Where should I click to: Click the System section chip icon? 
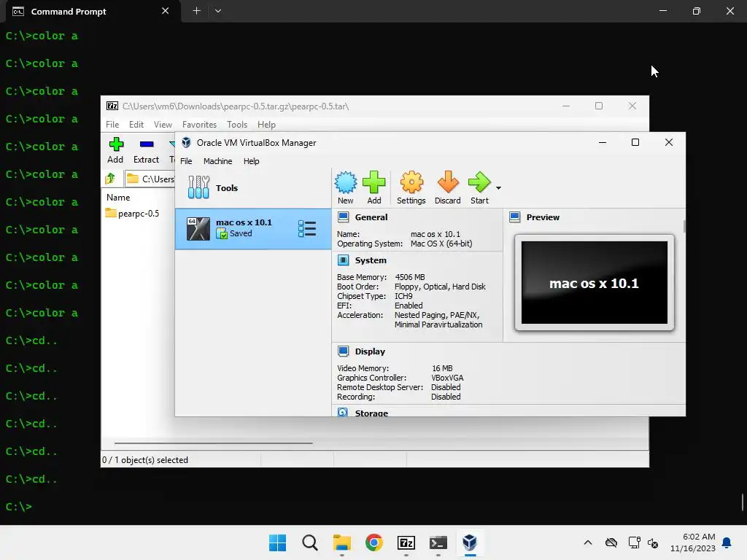click(x=343, y=260)
